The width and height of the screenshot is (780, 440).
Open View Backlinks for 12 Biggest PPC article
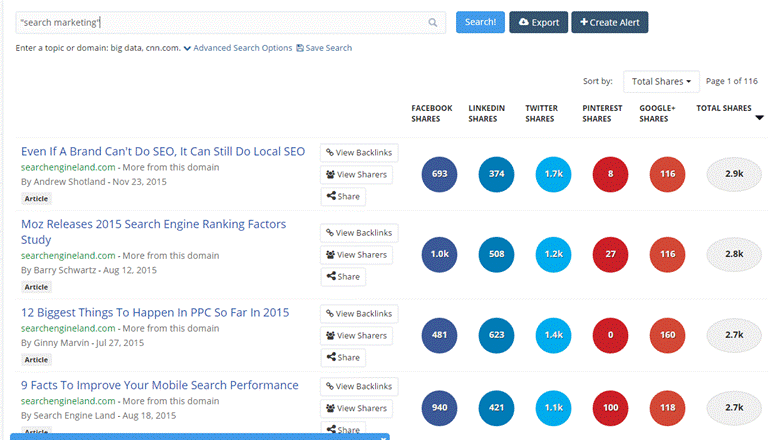[x=358, y=314]
